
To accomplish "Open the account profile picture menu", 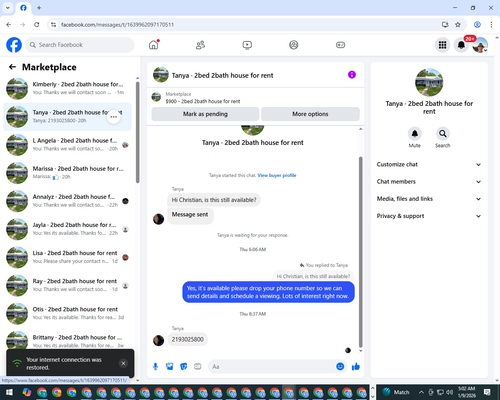I will click(x=480, y=45).
